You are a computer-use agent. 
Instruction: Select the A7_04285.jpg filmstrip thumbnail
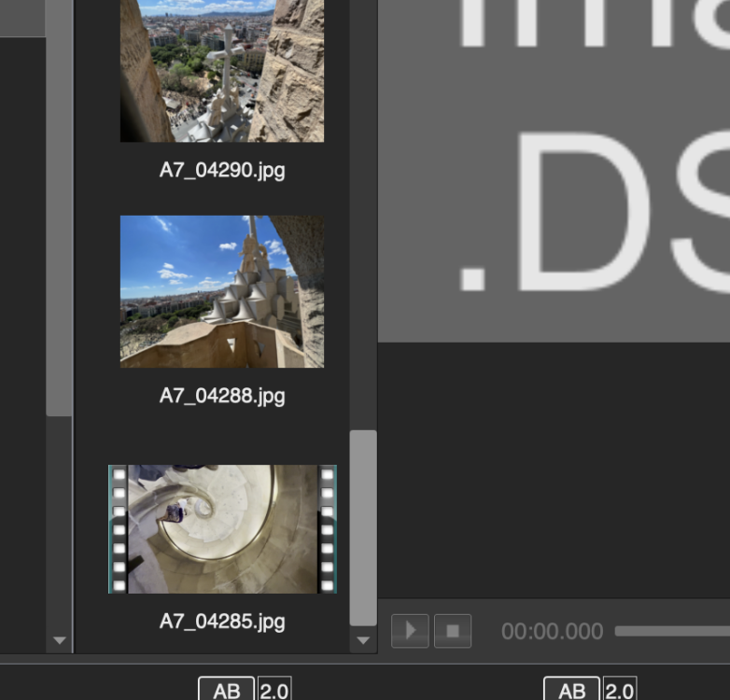(222, 528)
